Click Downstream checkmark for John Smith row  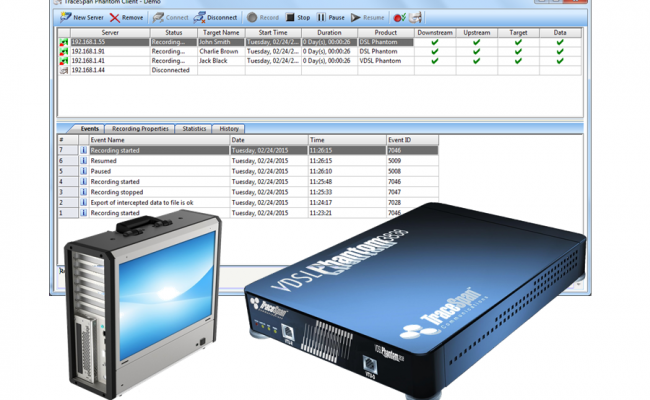click(434, 42)
